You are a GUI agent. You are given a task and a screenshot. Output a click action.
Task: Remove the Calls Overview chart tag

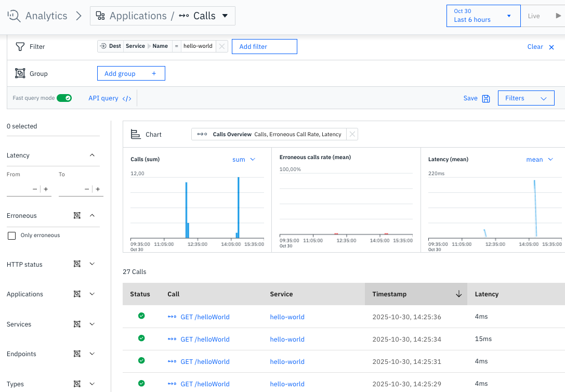coord(352,134)
